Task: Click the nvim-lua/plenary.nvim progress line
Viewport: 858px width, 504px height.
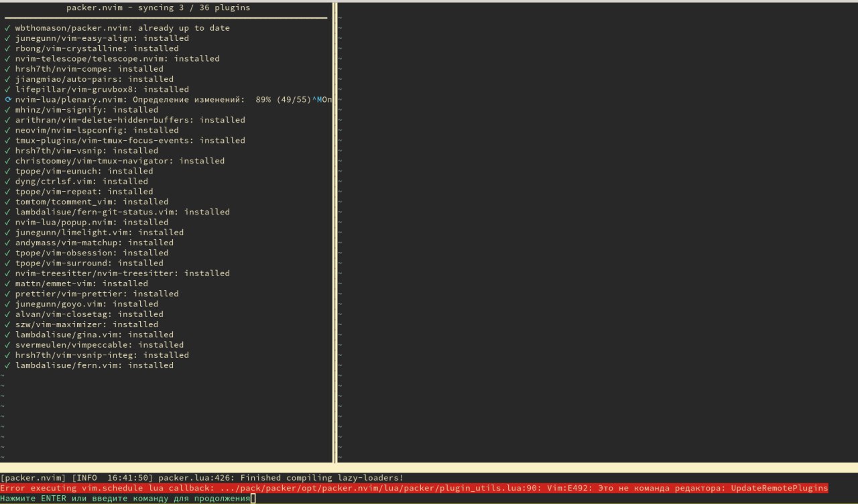Action: [x=168, y=99]
